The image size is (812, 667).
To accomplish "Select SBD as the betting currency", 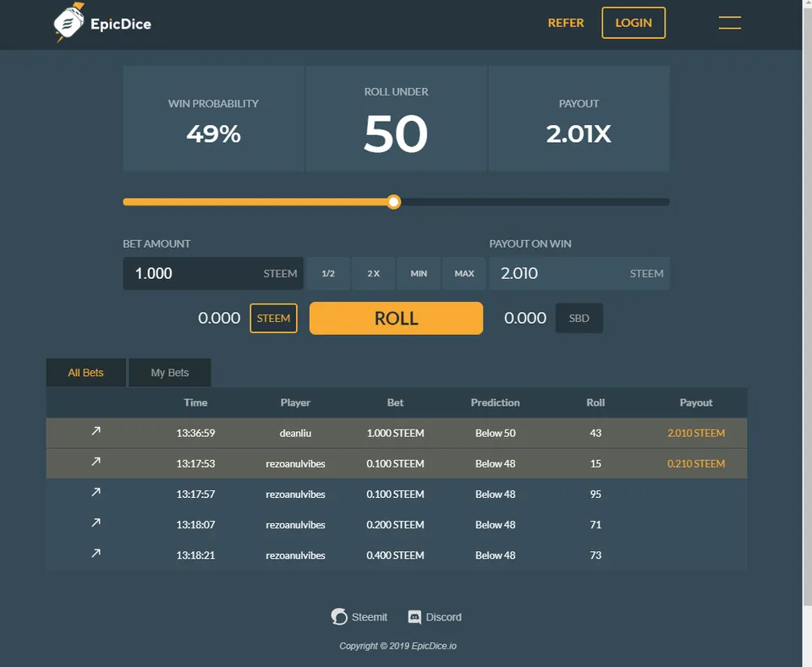I will point(579,318).
